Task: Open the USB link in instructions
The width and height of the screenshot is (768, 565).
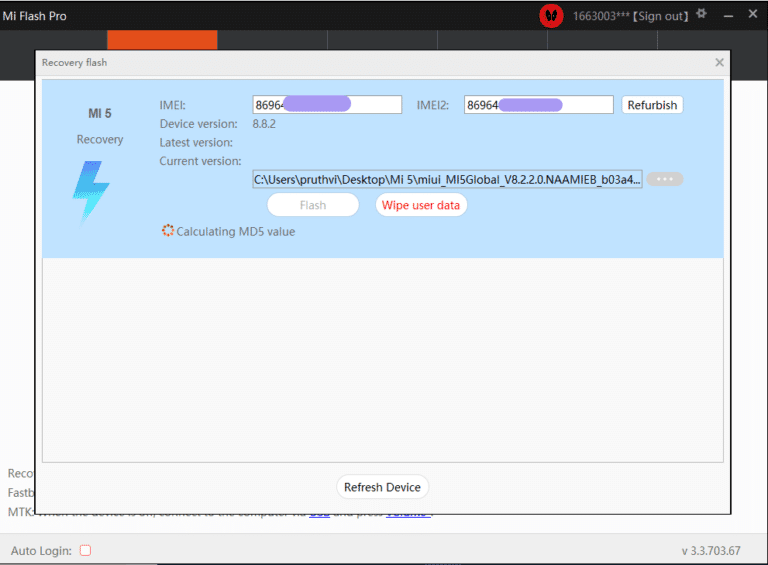Action: tap(319, 514)
